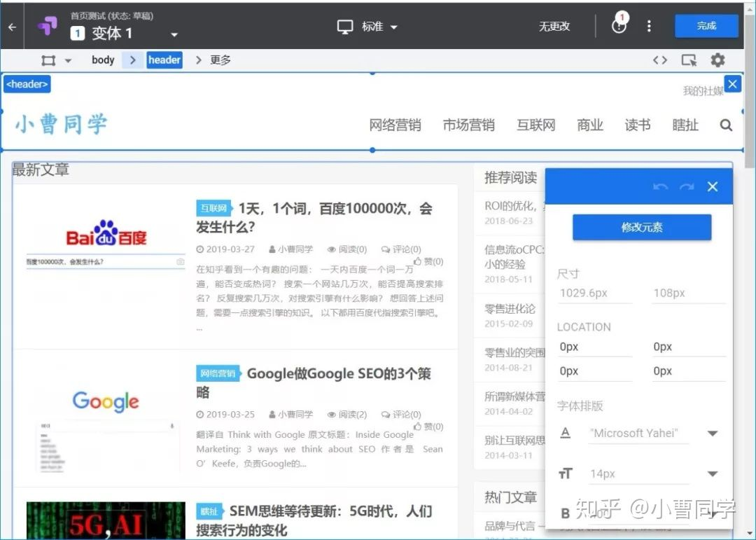This screenshot has height=540, width=756.
Task: Click the 我的社媒 link
Action: [x=703, y=91]
